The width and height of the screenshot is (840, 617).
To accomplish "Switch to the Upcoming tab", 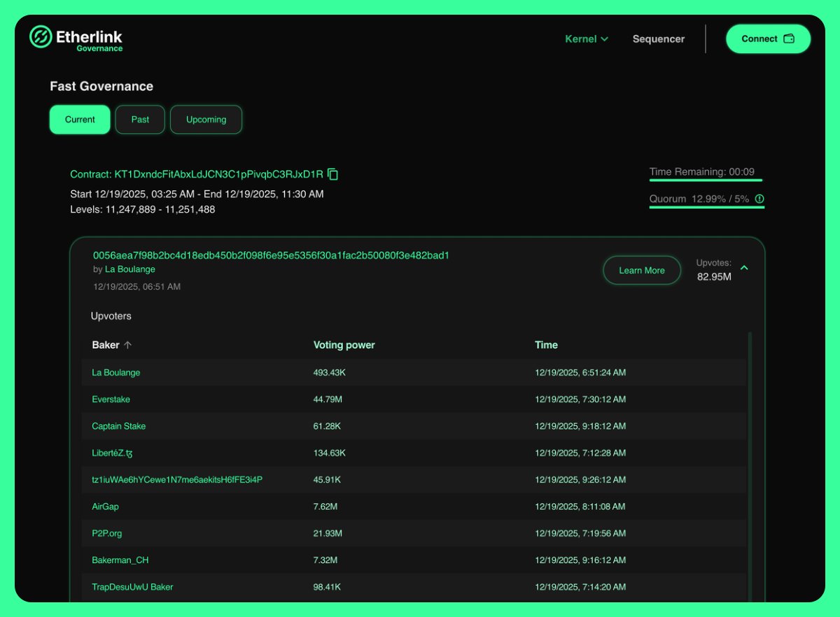I will click(206, 120).
